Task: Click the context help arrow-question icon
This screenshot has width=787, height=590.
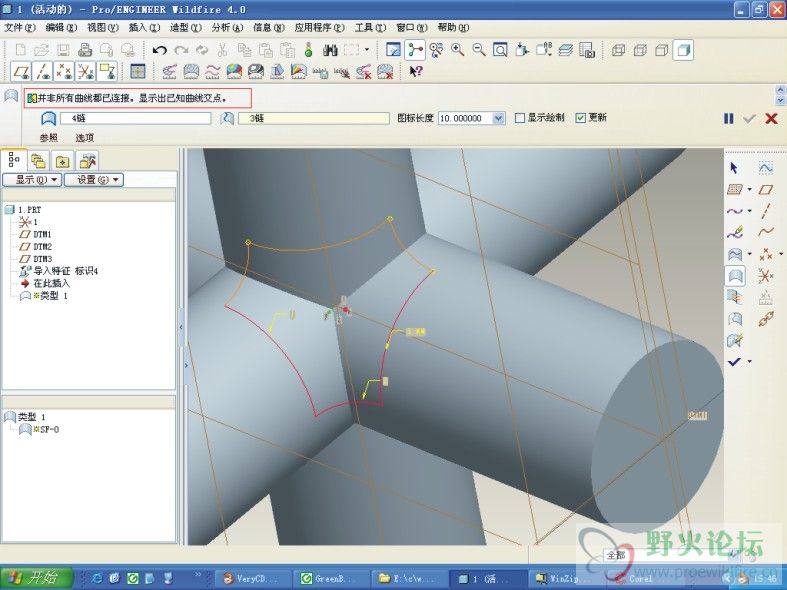Action: 416,71
